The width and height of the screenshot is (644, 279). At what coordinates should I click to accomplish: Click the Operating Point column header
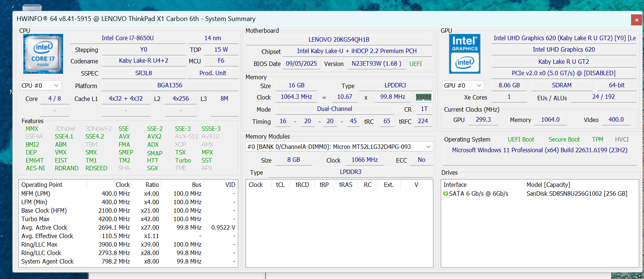(x=53, y=185)
